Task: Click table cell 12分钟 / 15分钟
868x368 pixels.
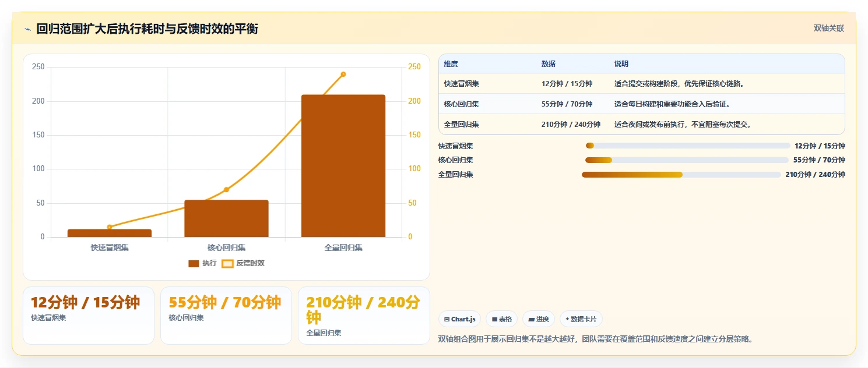Action: tap(567, 84)
